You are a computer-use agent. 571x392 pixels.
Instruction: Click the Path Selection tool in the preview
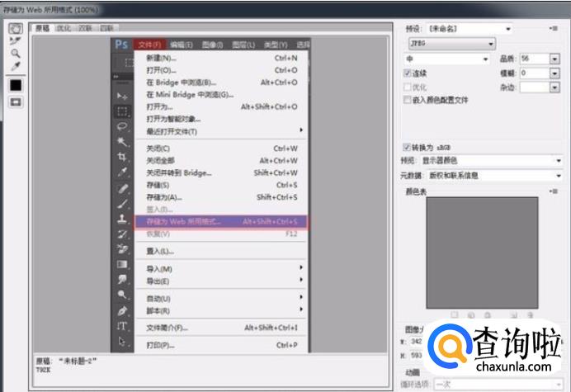(122, 342)
